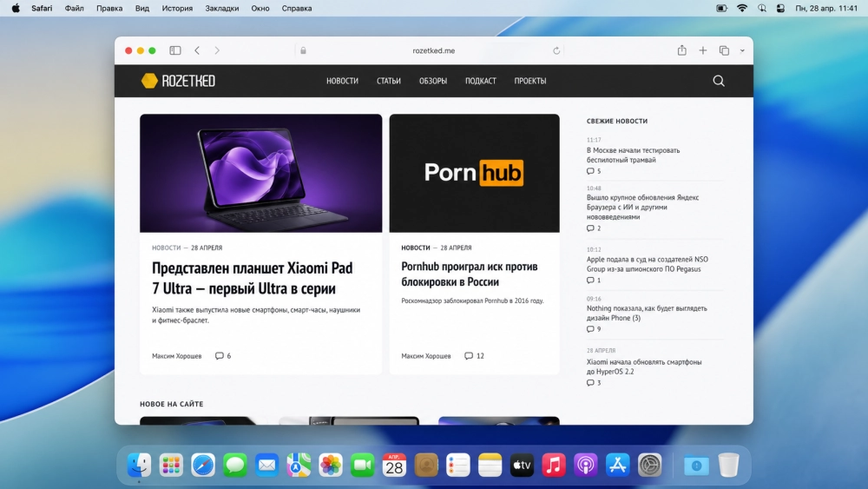Toggle the Safari sidebar panel
Screen dimensions: 868x489
tap(175, 50)
